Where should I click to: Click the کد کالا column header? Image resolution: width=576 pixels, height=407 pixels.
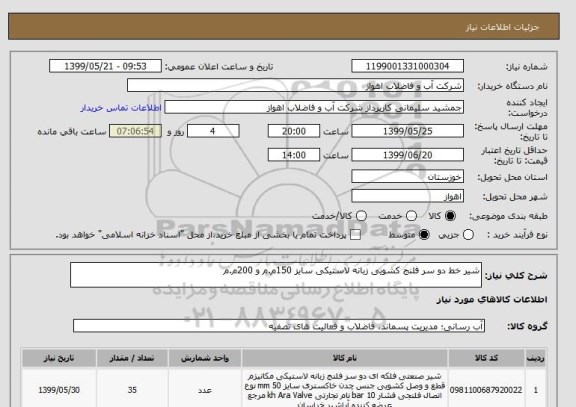tap(486, 358)
